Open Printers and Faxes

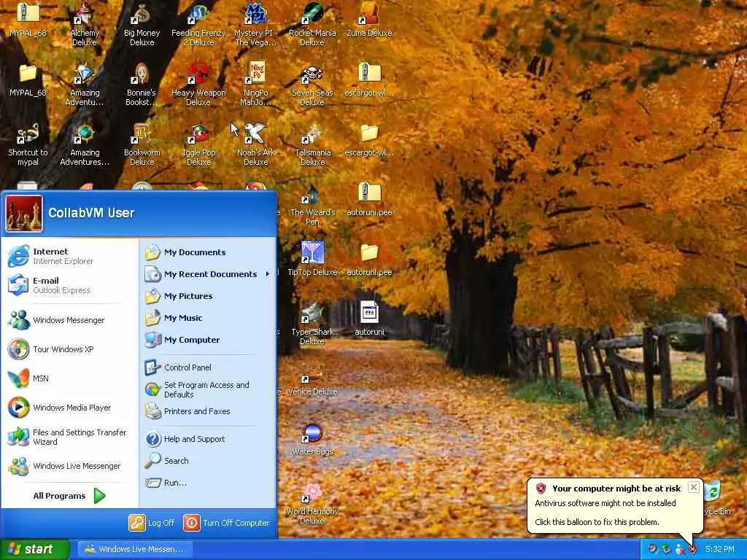coord(208,411)
